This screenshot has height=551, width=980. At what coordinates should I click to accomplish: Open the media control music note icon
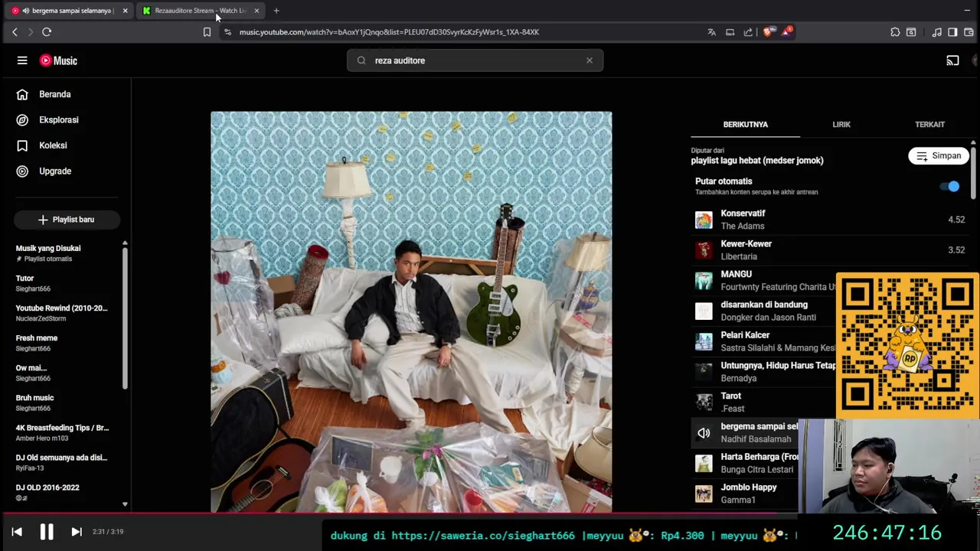click(936, 32)
